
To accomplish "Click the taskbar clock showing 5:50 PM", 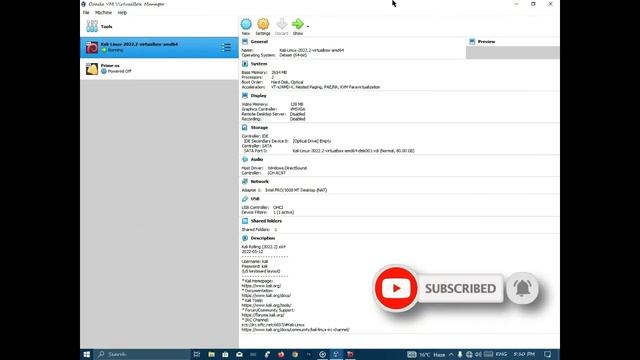I will click(x=524, y=354).
